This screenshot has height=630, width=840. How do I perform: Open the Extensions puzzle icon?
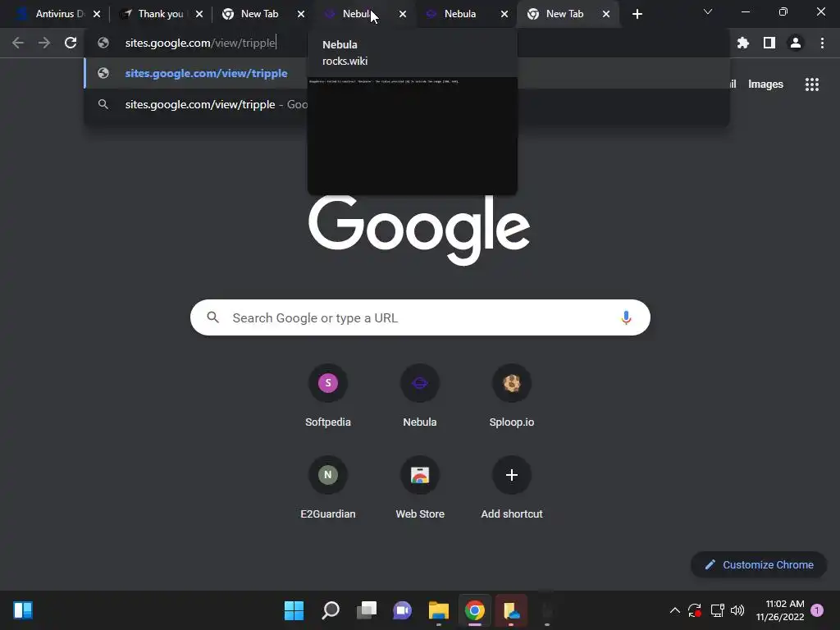coord(742,43)
